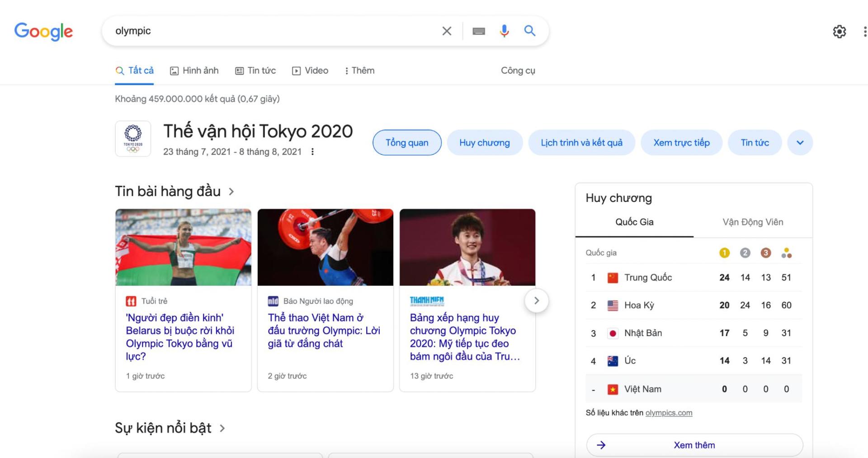Click the Tokyo 2020 emblem thumbnail
The image size is (868, 458).
[x=133, y=138]
